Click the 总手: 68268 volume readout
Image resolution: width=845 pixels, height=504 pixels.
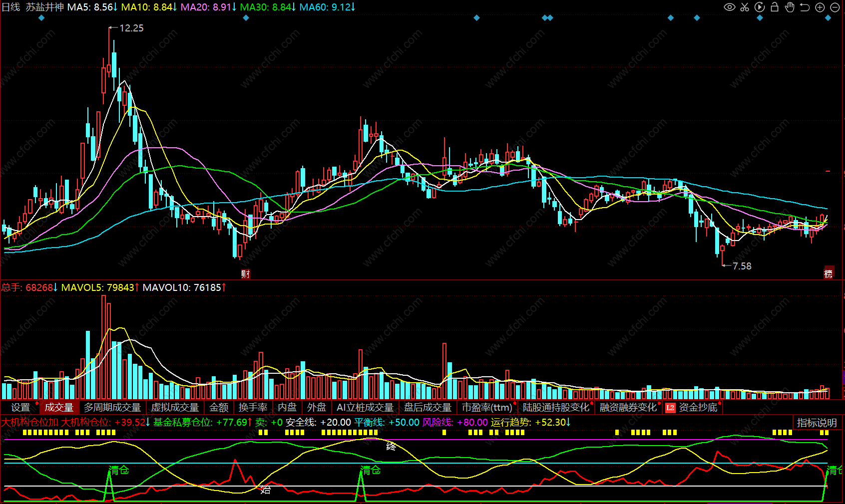[29, 287]
